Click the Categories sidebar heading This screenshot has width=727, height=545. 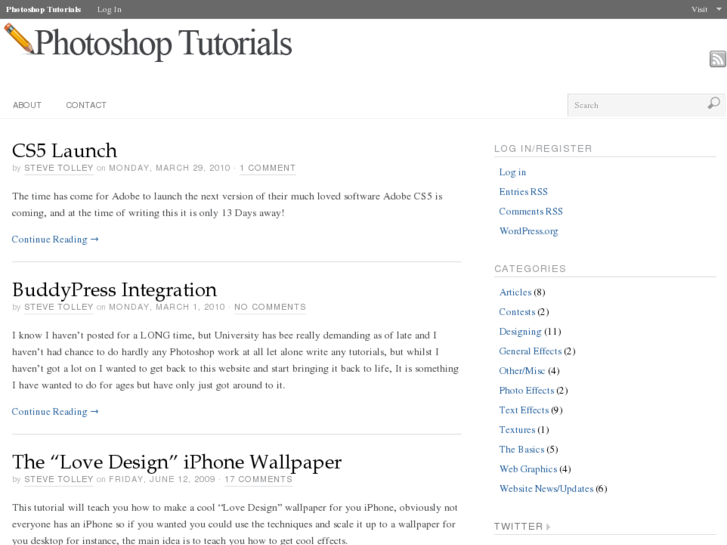530,269
